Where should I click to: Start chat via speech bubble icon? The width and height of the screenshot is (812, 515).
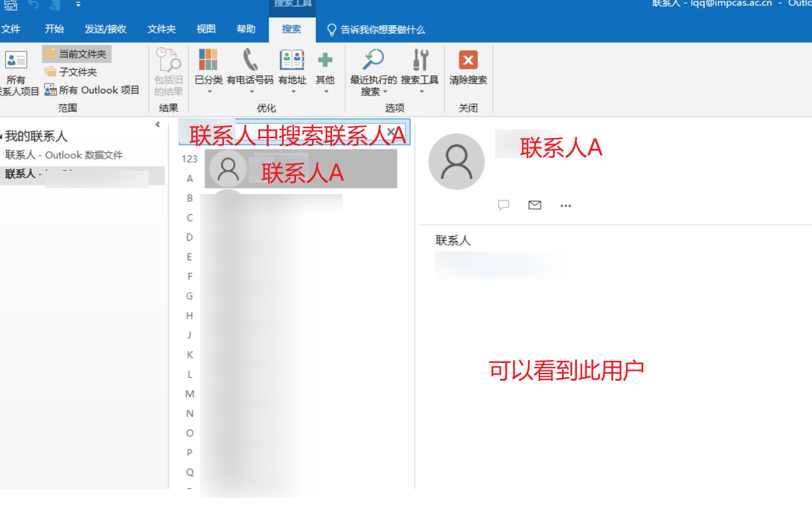pyautogui.click(x=503, y=205)
